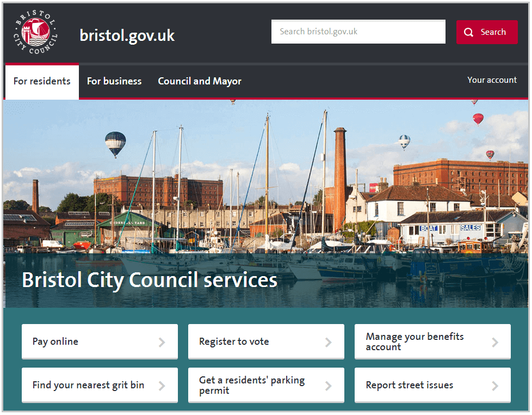Open the Pay online service link
This screenshot has height=415, width=532.
(100, 341)
